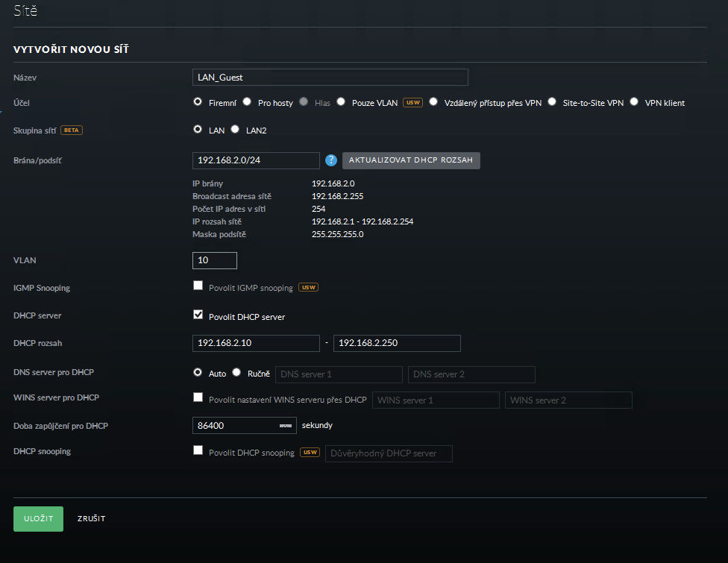Choose Site-to-Site VPN purpose
Image resolution: width=728 pixels, height=563 pixels.
point(552,102)
